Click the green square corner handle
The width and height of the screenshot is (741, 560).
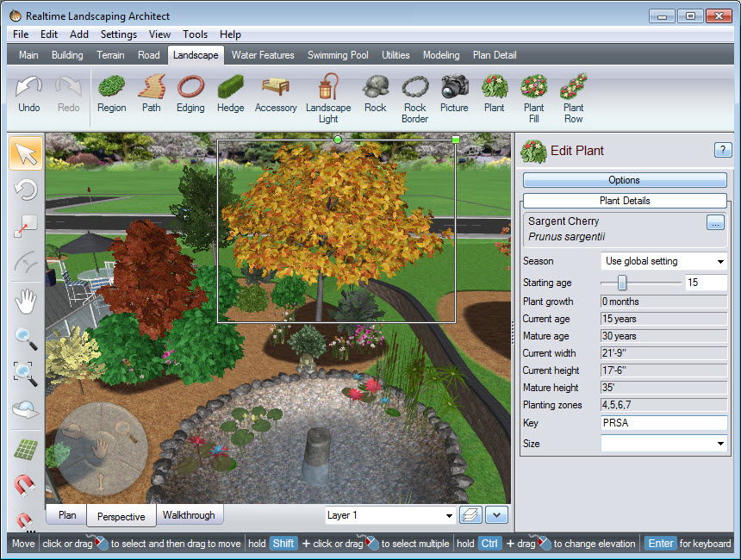point(456,140)
